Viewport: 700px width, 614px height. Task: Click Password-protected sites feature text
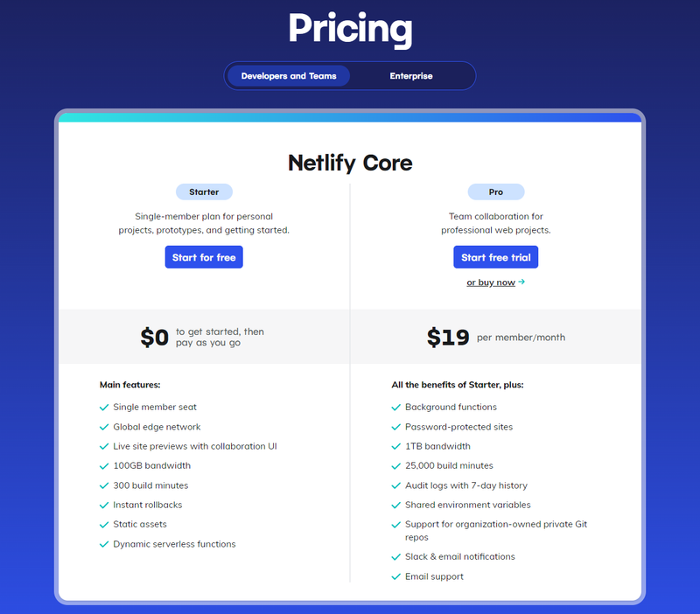tap(458, 427)
